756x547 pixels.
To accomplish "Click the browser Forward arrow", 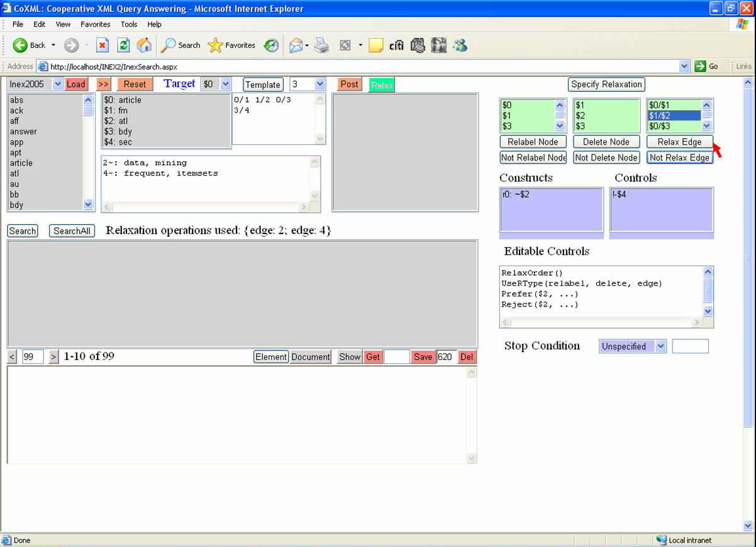I will (x=71, y=45).
